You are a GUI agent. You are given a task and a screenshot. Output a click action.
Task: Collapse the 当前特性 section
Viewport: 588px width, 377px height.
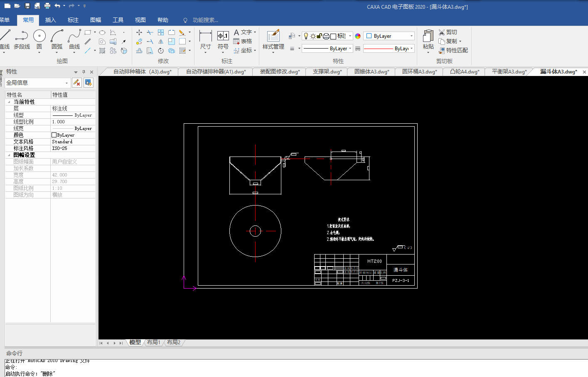pos(9,102)
